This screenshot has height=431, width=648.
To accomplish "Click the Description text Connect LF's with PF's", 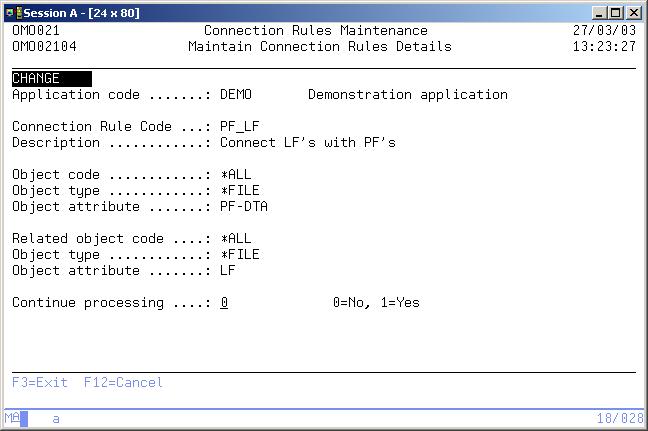I will tap(308, 143).
